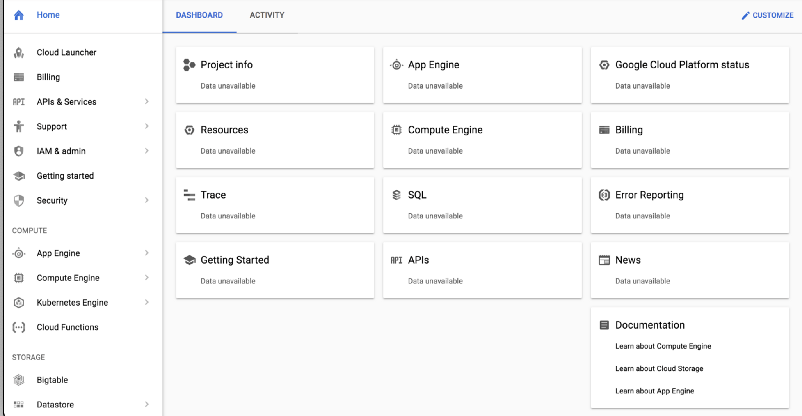Expand the Kubernetes Engine submenu chevron
802x416 pixels.
click(x=146, y=302)
